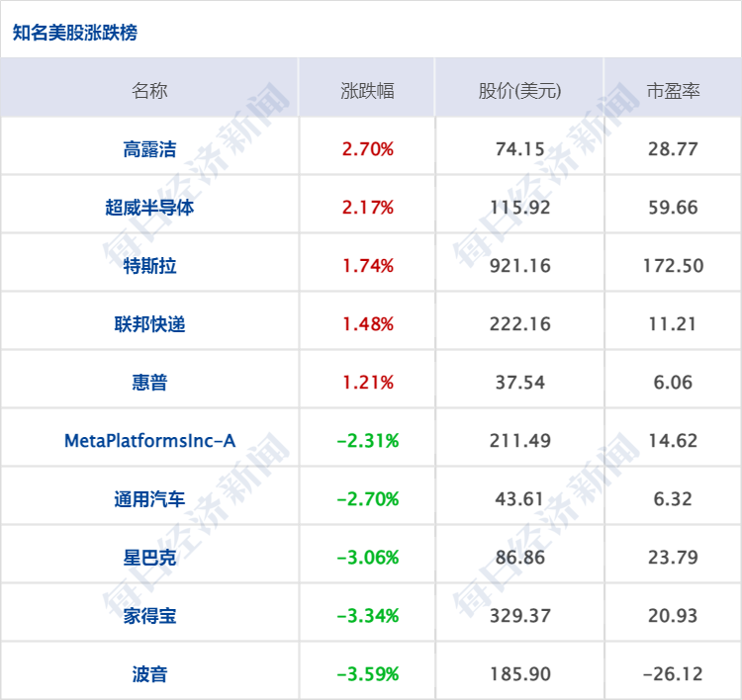The width and height of the screenshot is (742, 700).
Task: Open the 家得宝 stock link
Action: pyautogui.click(x=149, y=616)
